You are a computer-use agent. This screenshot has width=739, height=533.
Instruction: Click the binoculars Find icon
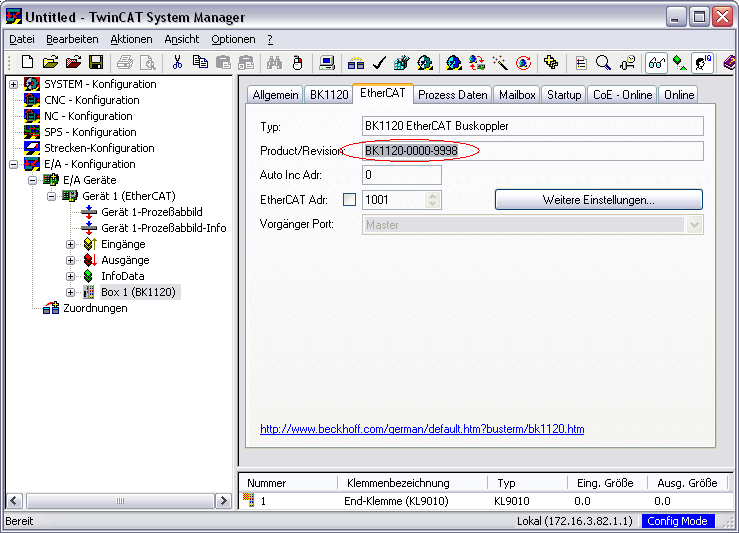[274, 63]
